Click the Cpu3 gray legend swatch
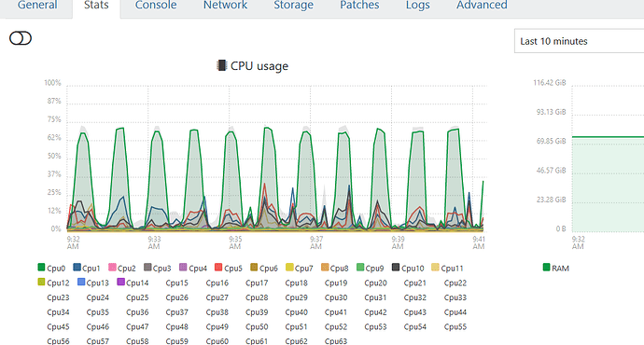 click(x=147, y=268)
